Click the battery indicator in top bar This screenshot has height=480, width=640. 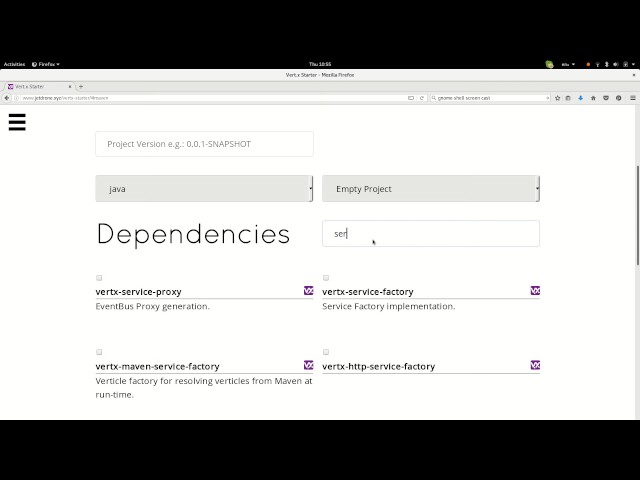click(x=625, y=64)
